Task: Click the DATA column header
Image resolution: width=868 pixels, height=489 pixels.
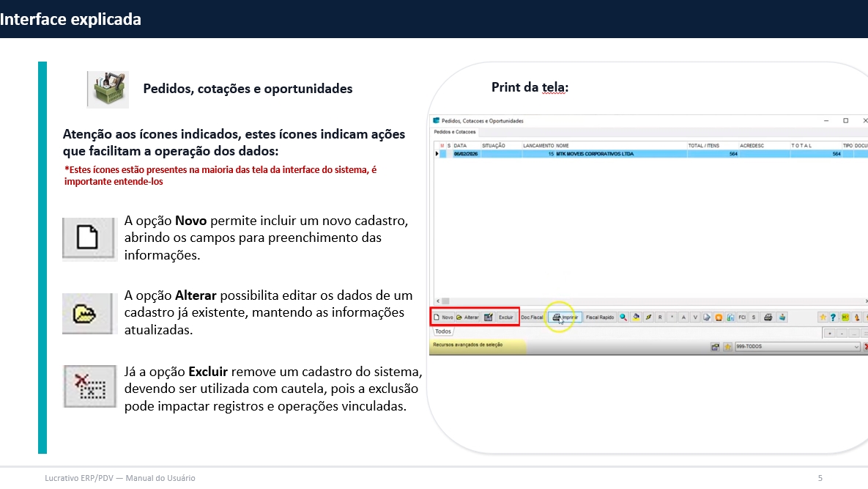Action: point(460,146)
